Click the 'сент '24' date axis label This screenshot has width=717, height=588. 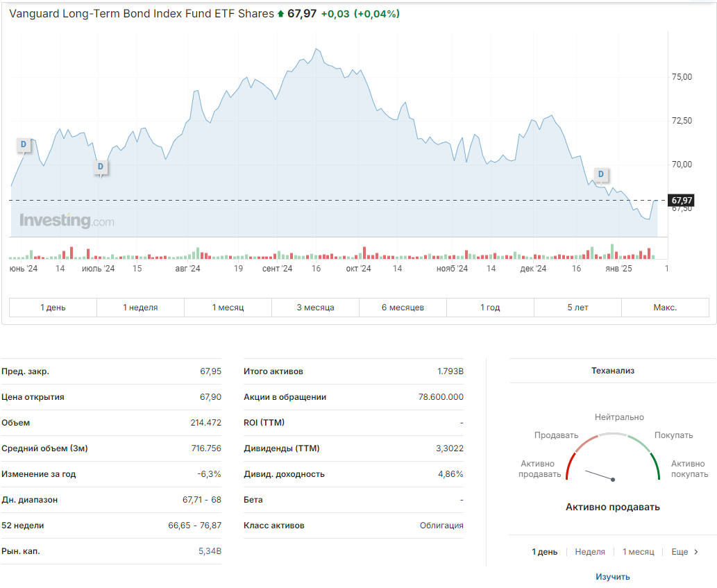coord(277,269)
